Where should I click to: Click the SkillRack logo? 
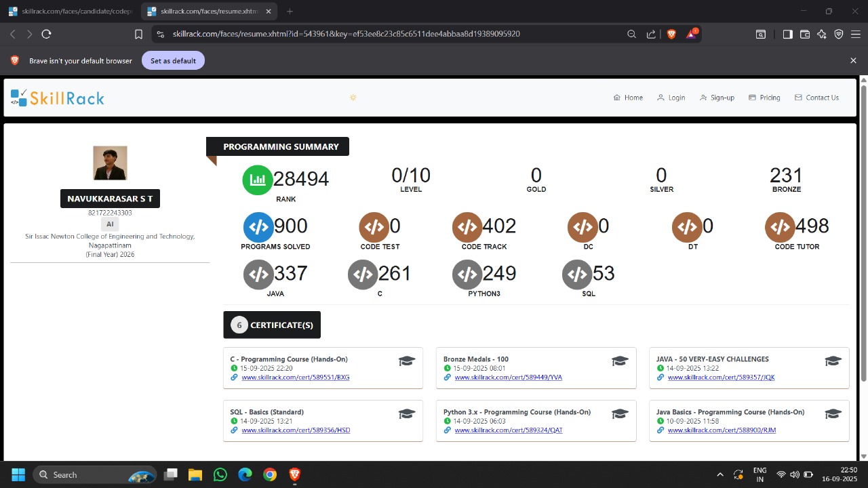click(x=58, y=98)
